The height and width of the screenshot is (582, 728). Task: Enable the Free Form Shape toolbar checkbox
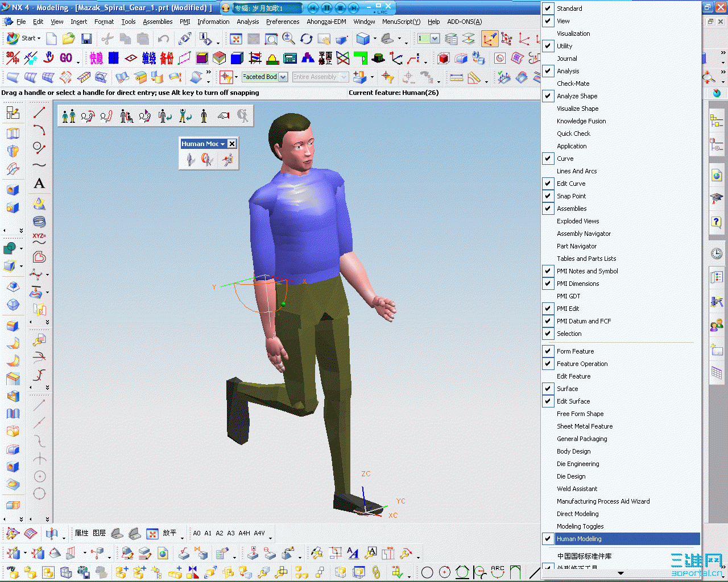tap(548, 414)
